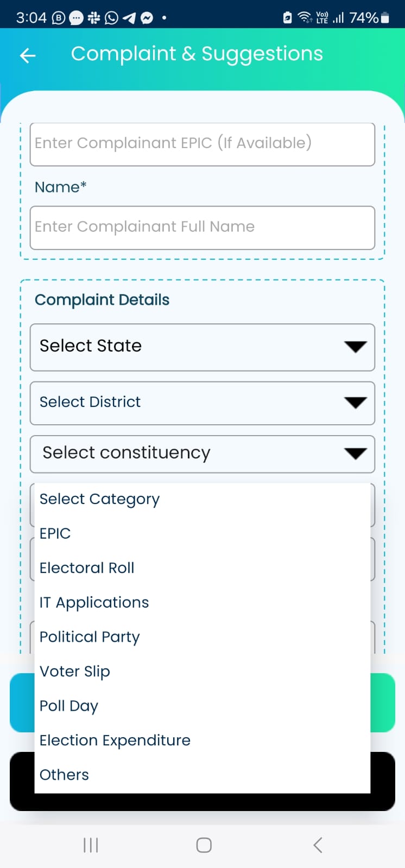Screen dimensions: 405x868
Task: Tap the Slack notification icon in status bar
Action: [x=94, y=18]
